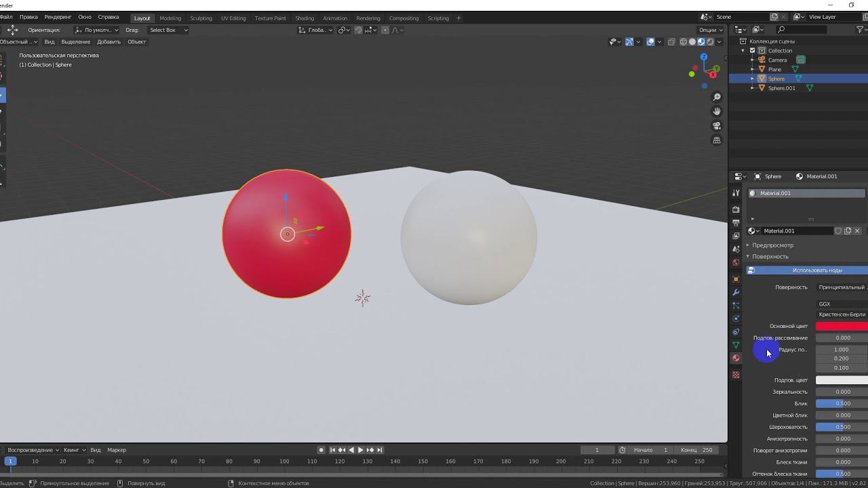Open the World properties tab
868x488 pixels.
pyautogui.click(x=736, y=262)
